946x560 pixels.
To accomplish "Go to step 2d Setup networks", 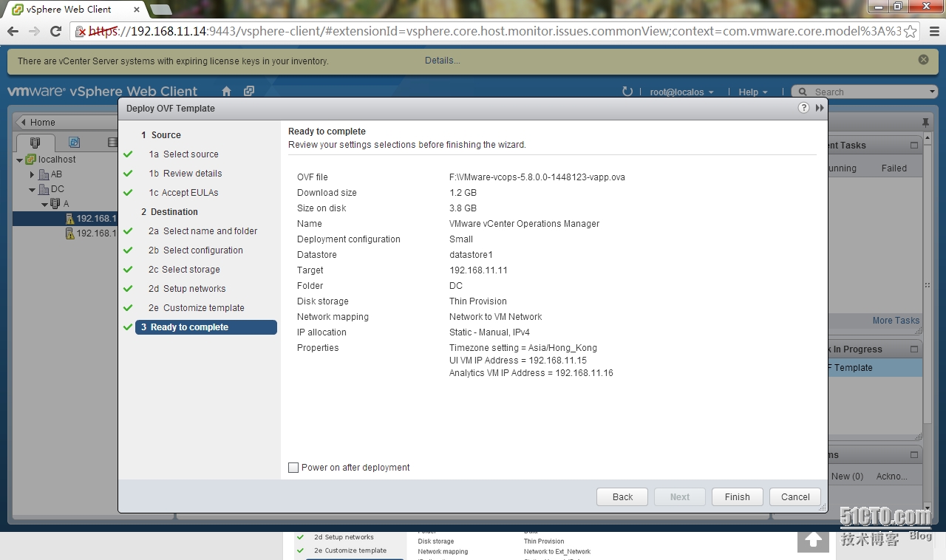I will [187, 289].
